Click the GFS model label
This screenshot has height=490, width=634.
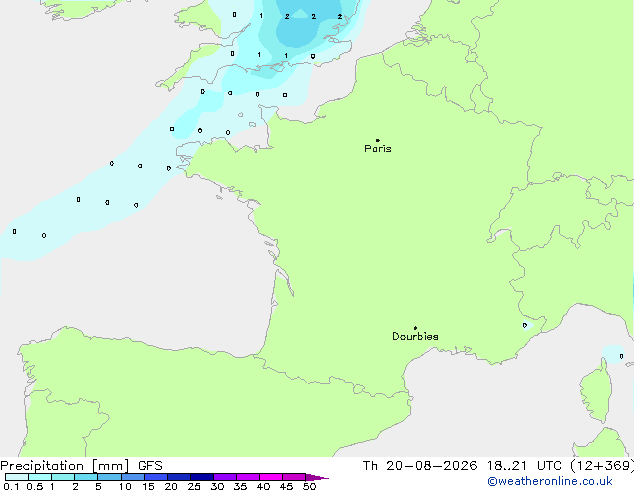coord(150,466)
